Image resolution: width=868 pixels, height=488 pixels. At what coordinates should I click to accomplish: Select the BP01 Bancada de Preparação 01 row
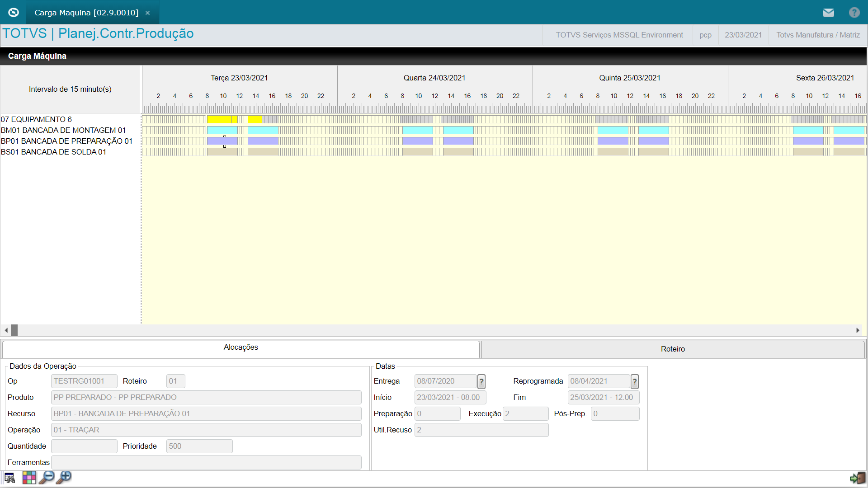[66, 141]
